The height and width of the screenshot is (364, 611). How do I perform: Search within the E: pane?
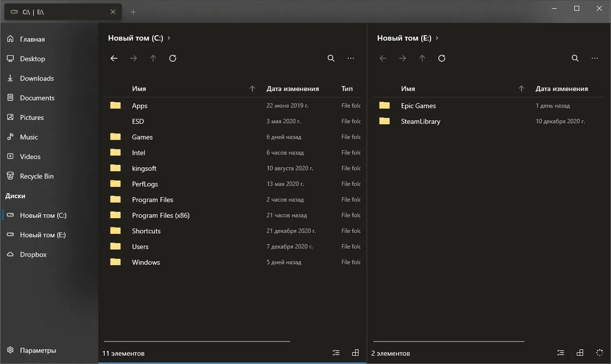(x=575, y=58)
